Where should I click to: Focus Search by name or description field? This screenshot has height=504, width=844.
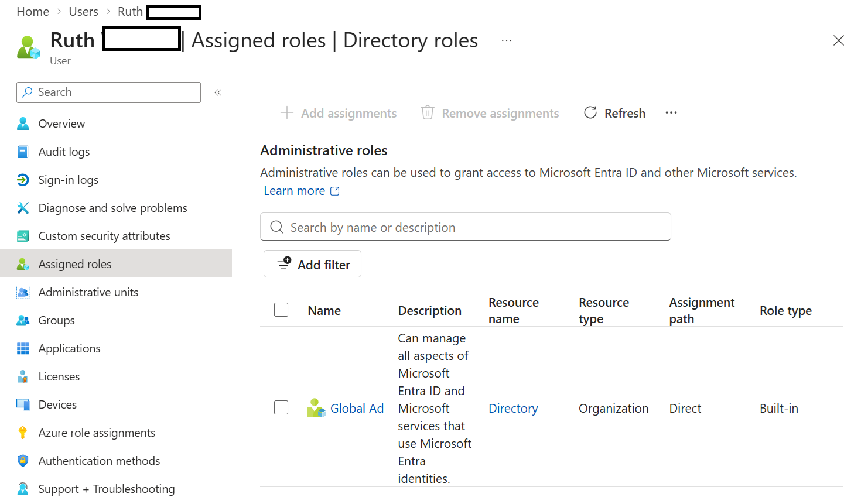[x=466, y=227]
